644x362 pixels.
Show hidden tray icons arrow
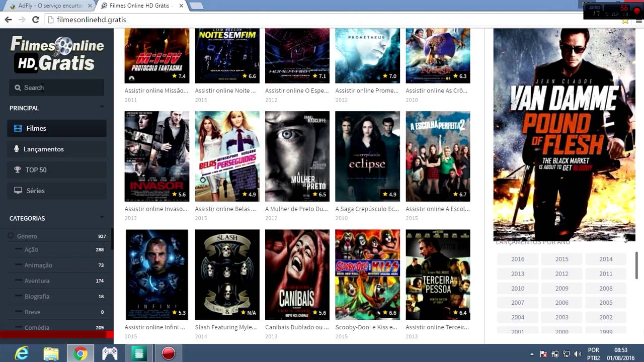tap(532, 354)
